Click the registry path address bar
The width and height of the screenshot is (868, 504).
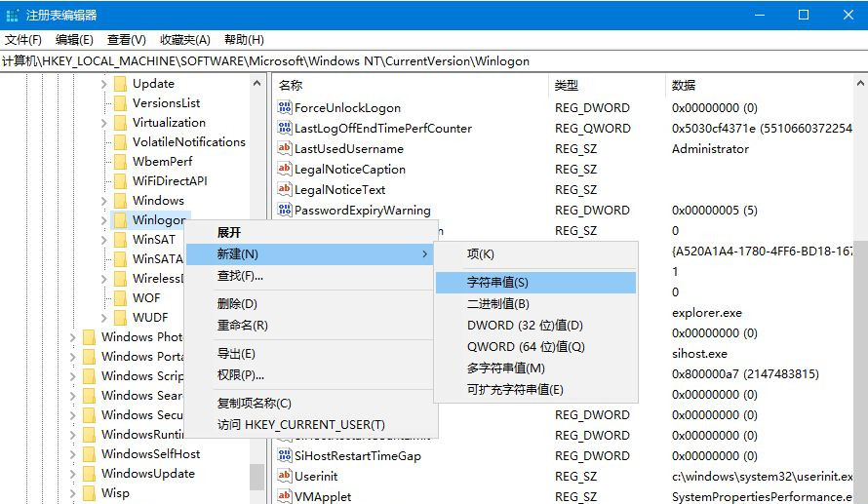click(433, 61)
